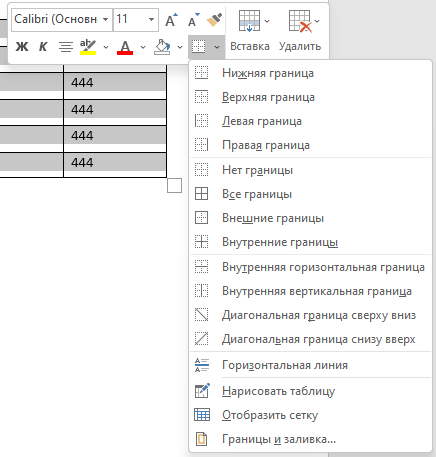Viewport: 436px width, 457px height.
Task: Click the Внутренние границы icon
Action: (201, 242)
